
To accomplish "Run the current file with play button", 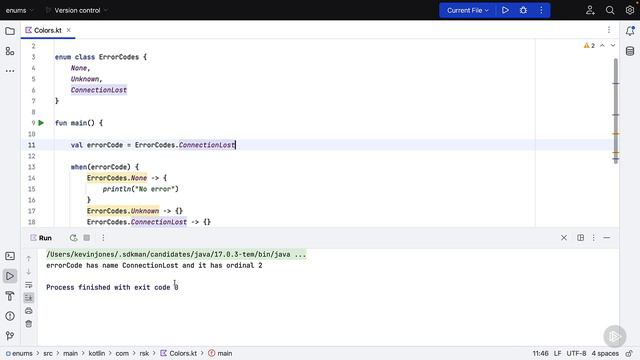I will click(505, 10).
